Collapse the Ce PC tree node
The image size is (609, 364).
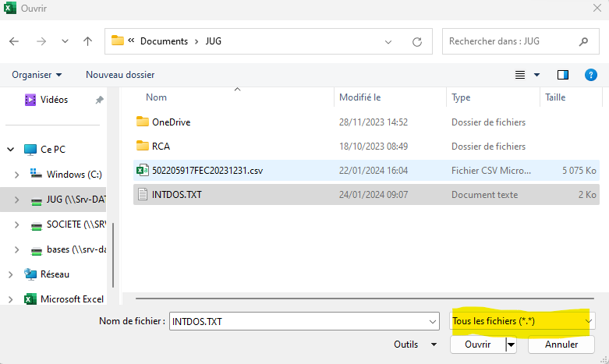[x=10, y=150]
